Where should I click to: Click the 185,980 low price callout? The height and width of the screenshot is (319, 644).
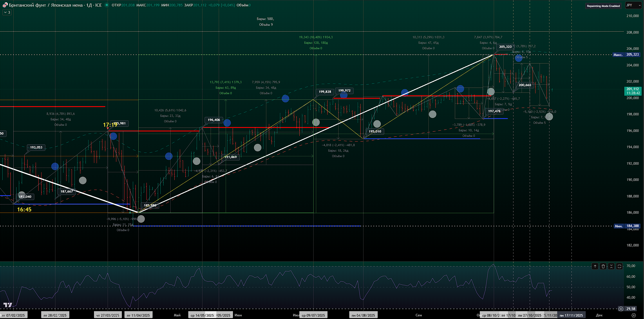(150, 205)
